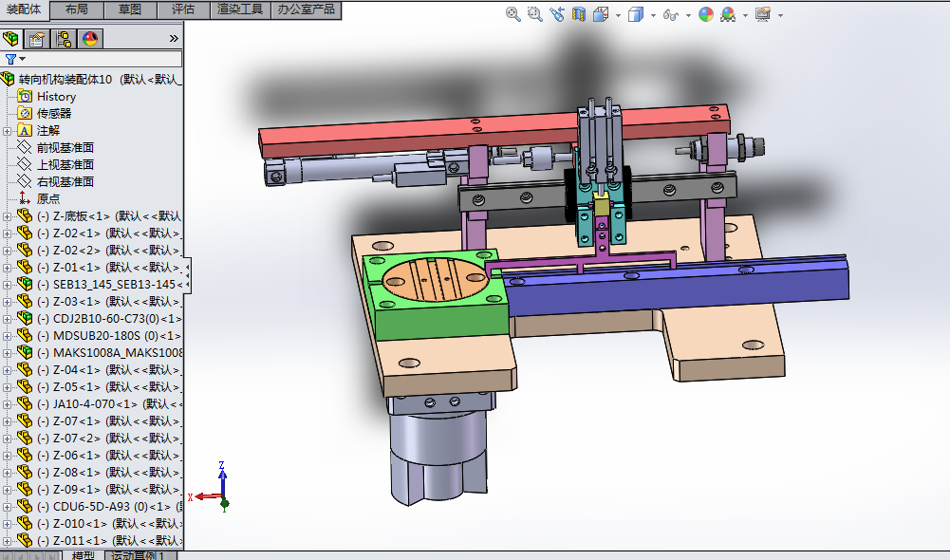Viewport: 950px width, 560px height.
Task: Expand the MDSUB20-180S component node
Action: click(x=8, y=336)
